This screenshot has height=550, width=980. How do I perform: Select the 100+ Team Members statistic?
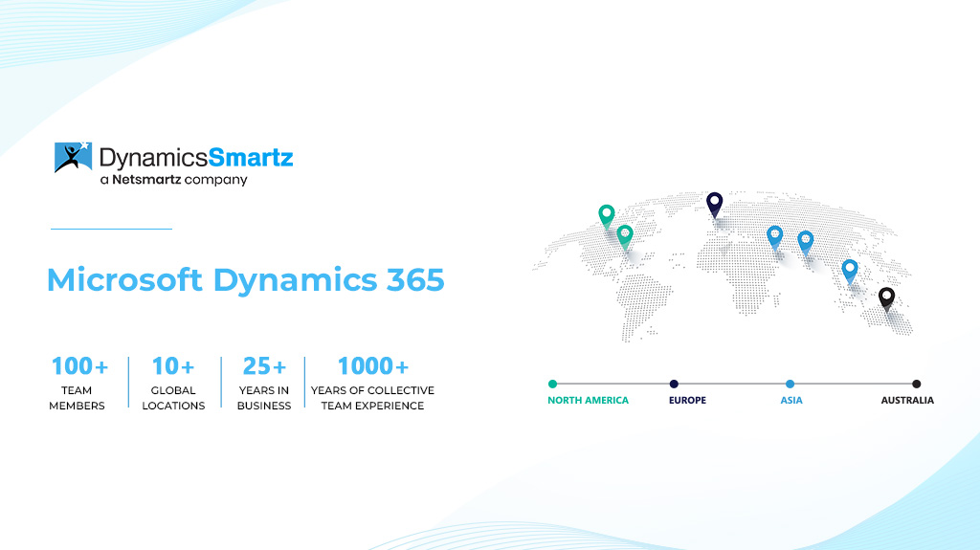point(79,383)
